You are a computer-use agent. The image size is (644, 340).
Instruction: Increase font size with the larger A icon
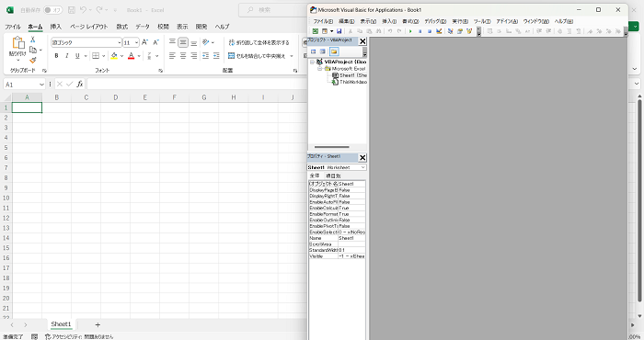point(144,42)
